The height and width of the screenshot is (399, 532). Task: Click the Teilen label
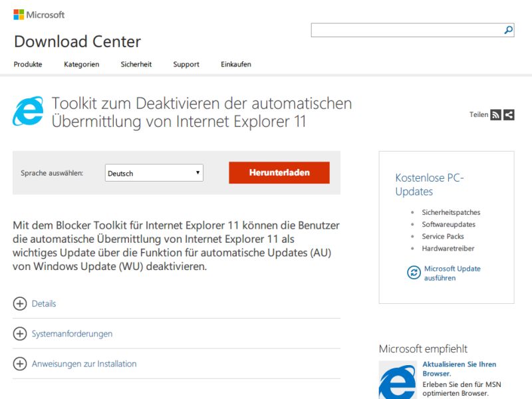(x=478, y=114)
